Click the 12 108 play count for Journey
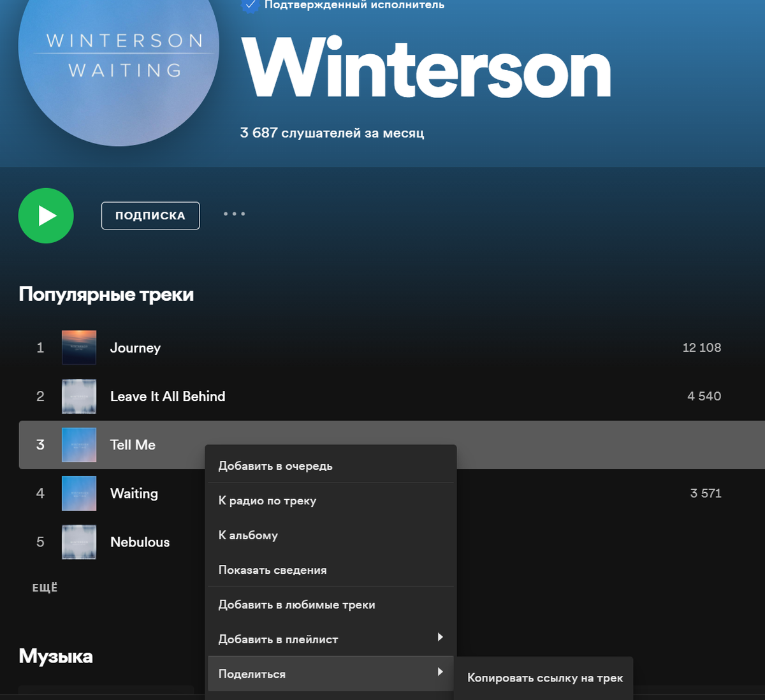The width and height of the screenshot is (765, 700). point(702,347)
